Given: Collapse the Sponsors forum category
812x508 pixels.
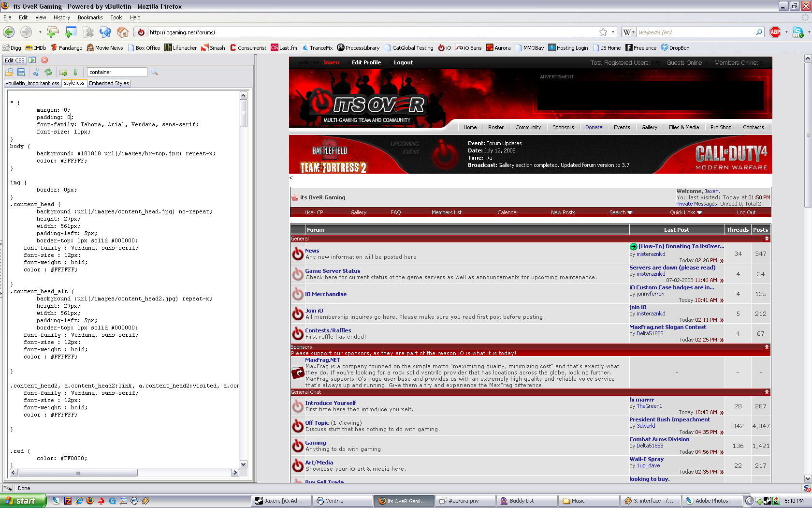Looking at the screenshot, I should point(767,347).
